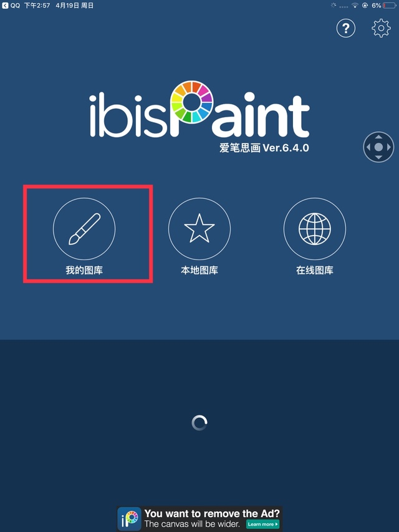Screen dimensions: 399x532
Task: Click the loading spinner below the galleries
Action: click(199, 423)
